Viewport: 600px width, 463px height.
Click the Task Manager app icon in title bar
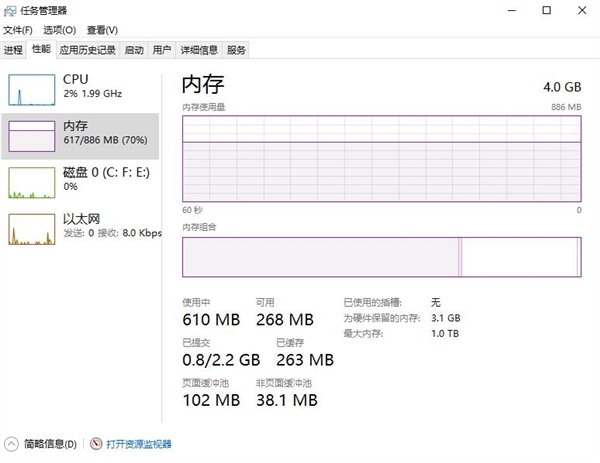(x=9, y=11)
